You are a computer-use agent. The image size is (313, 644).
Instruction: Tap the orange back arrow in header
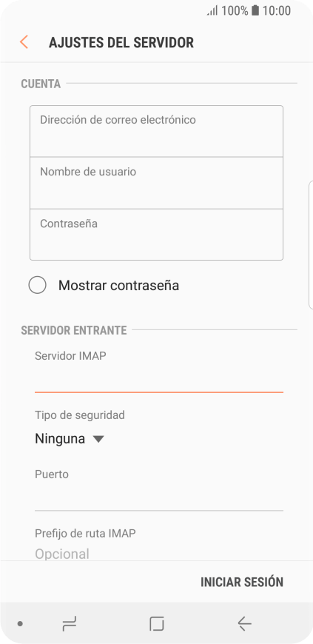pos(24,42)
